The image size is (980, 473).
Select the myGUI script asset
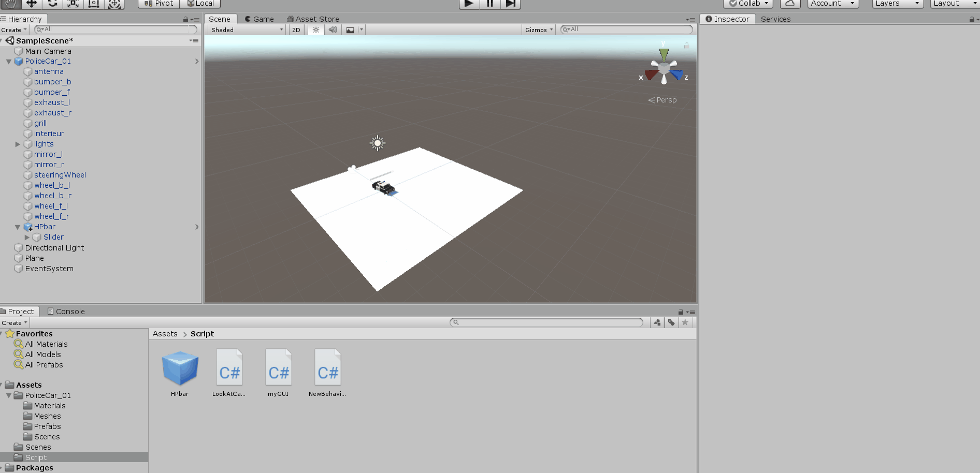click(x=278, y=373)
